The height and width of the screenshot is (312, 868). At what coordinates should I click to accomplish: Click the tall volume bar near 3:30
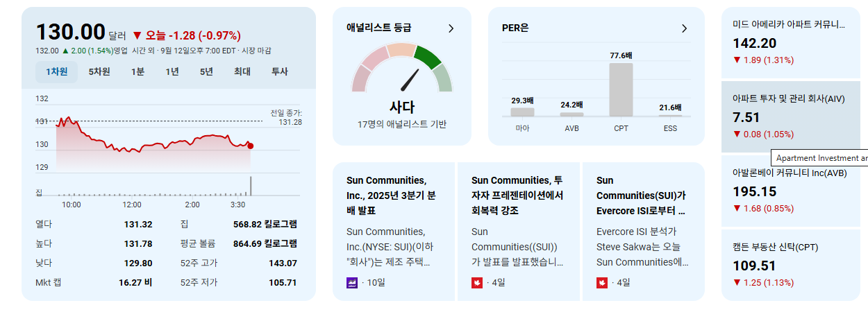coord(251,186)
